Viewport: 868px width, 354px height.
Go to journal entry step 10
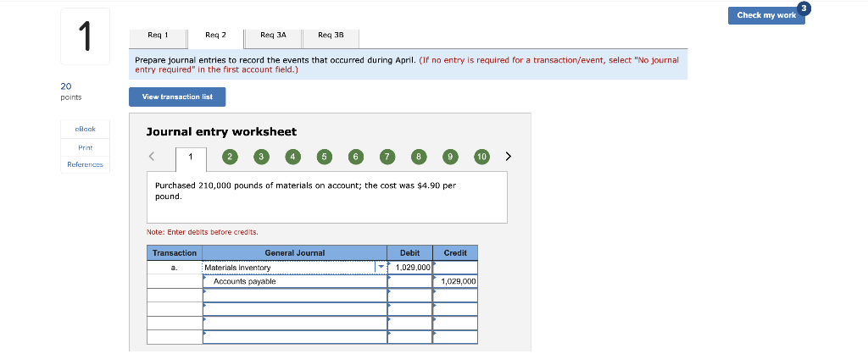(481, 157)
